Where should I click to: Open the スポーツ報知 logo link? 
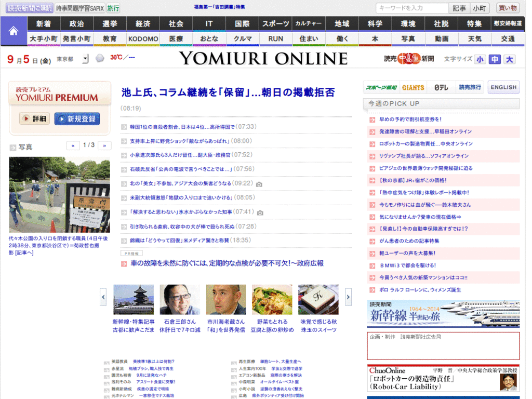pyautogui.click(x=381, y=87)
